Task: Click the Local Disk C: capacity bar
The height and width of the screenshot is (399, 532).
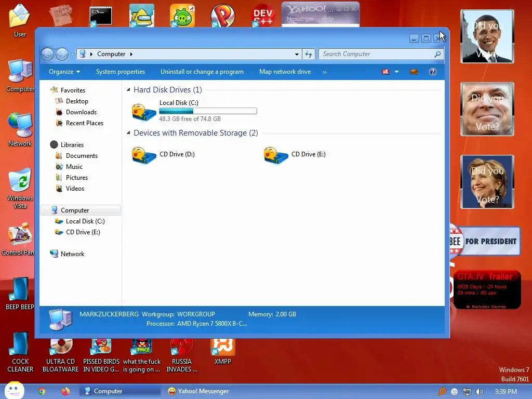Action: 208,111
